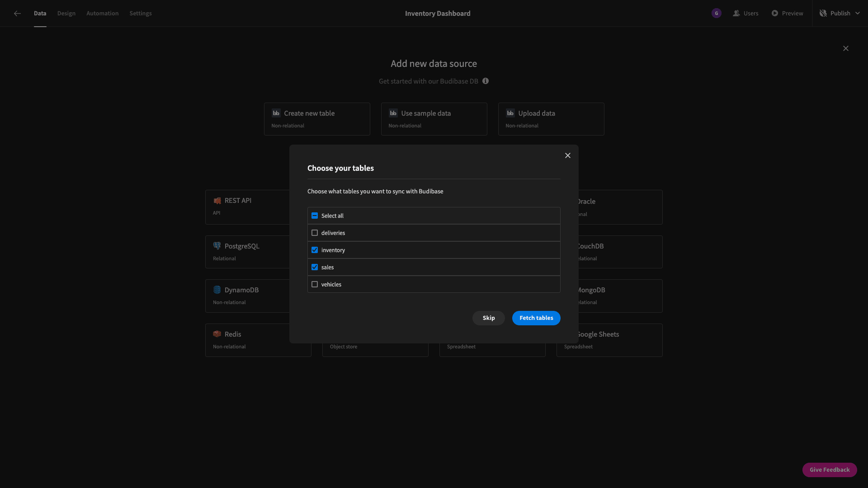
Task: Click the Fetch tables button
Action: pyautogui.click(x=536, y=318)
